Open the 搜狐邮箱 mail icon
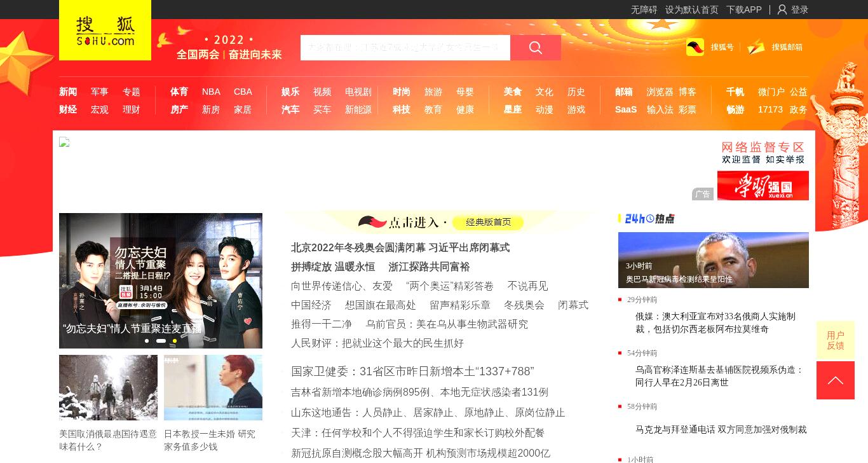The image size is (868, 463). [756, 47]
